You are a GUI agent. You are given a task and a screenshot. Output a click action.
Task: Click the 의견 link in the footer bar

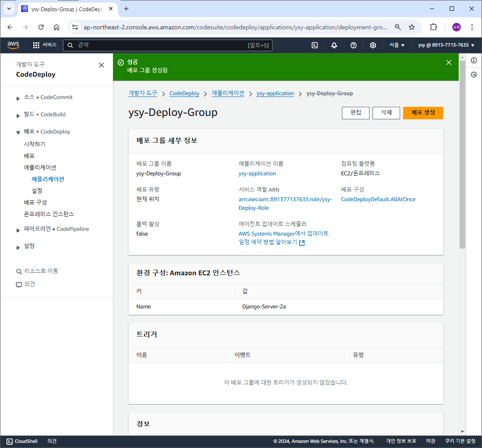[x=52, y=441]
